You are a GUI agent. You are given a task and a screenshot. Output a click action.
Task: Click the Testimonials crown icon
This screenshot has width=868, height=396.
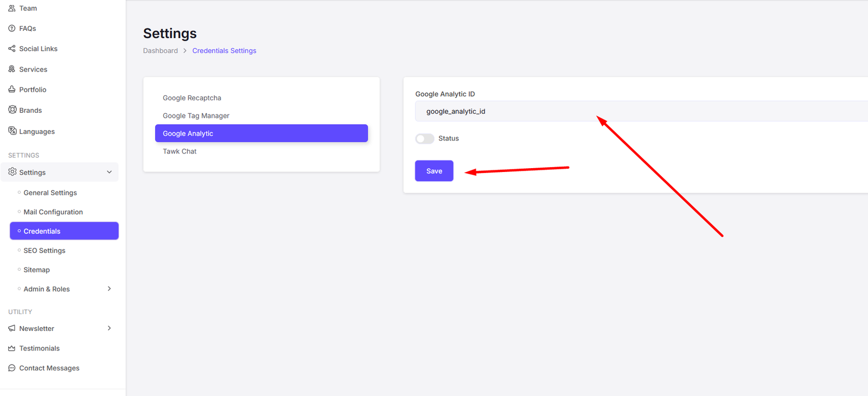tap(12, 348)
